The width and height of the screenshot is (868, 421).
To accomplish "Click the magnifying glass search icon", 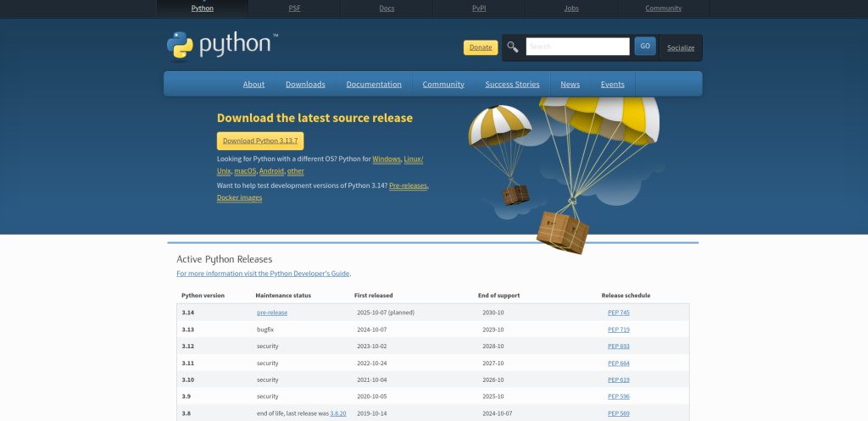I will tap(512, 47).
